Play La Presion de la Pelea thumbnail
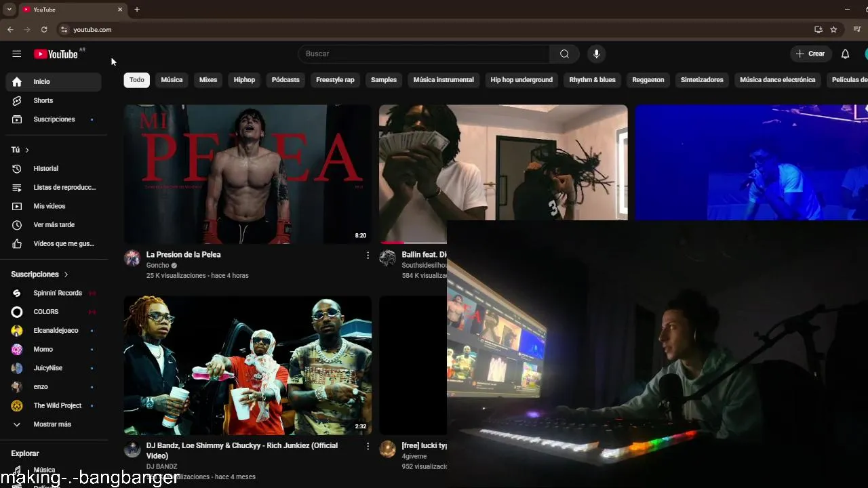 point(248,174)
